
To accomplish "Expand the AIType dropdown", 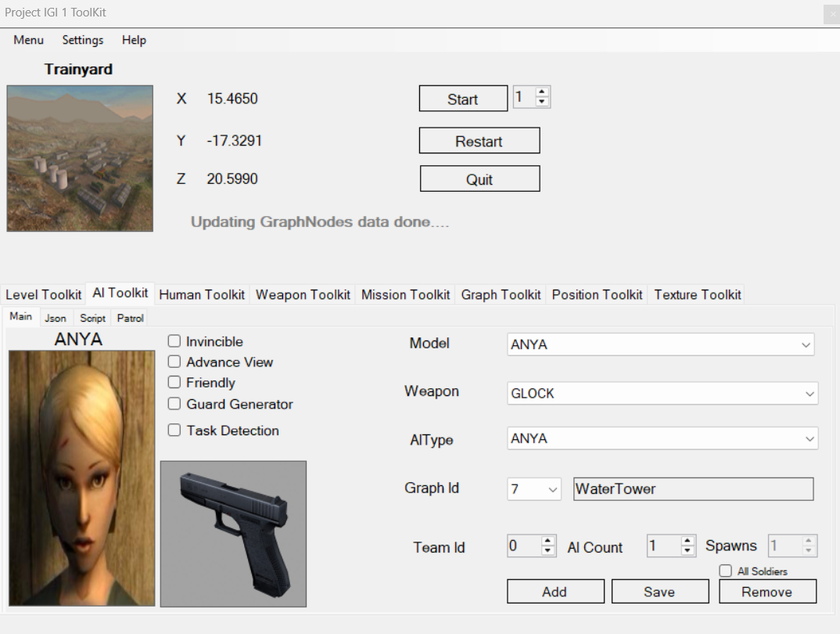I will 662,438.
